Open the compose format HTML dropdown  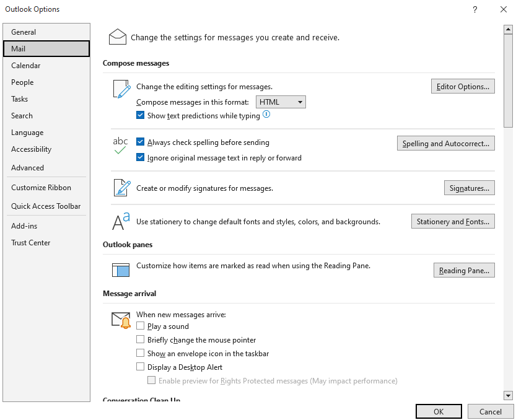coord(281,102)
